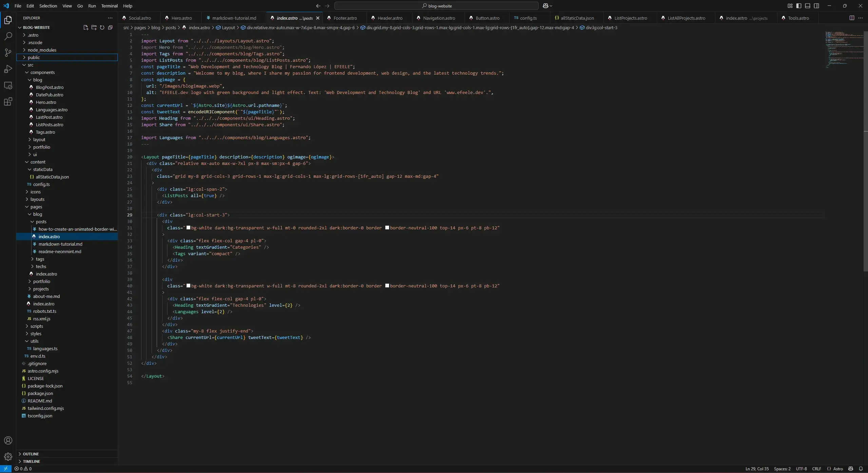
Task: Click the CRLF line ending indicator
Action: [x=817, y=469]
